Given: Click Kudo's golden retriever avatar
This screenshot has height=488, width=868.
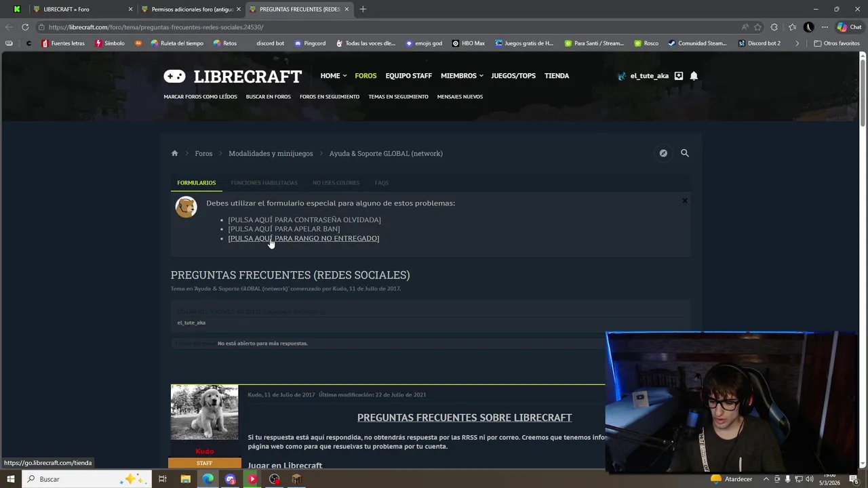Looking at the screenshot, I should 204,412.
